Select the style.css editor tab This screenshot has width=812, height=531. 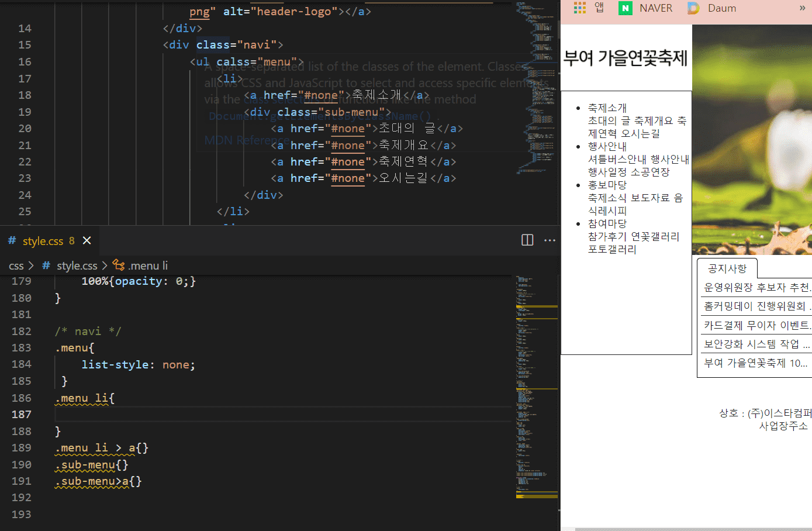pyautogui.click(x=49, y=240)
